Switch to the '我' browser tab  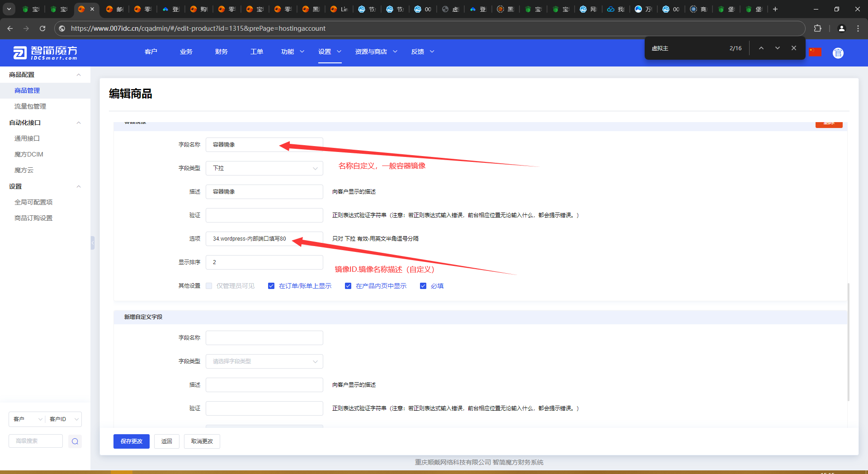pos(616,9)
